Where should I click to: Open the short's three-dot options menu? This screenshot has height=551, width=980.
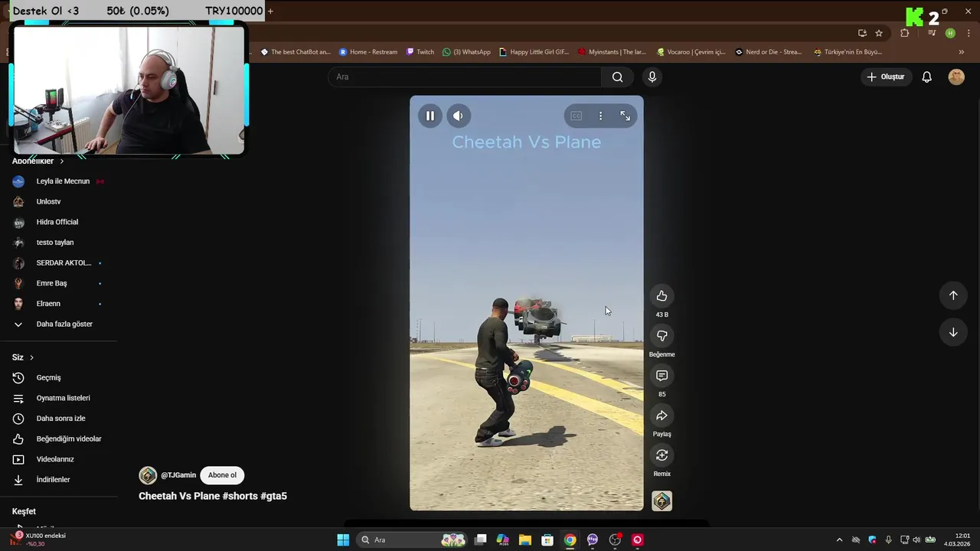[600, 116]
